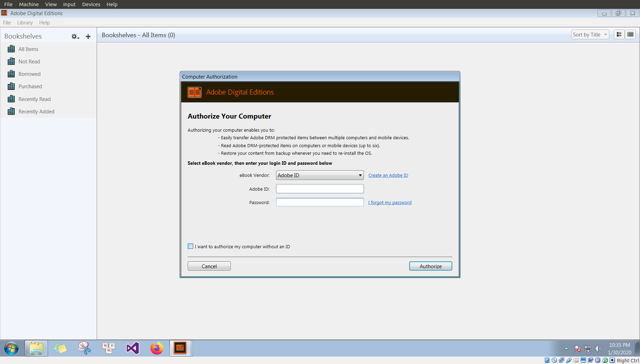Open Adobe Digital Editions File menu
The height and width of the screenshot is (364, 640).
7,22
